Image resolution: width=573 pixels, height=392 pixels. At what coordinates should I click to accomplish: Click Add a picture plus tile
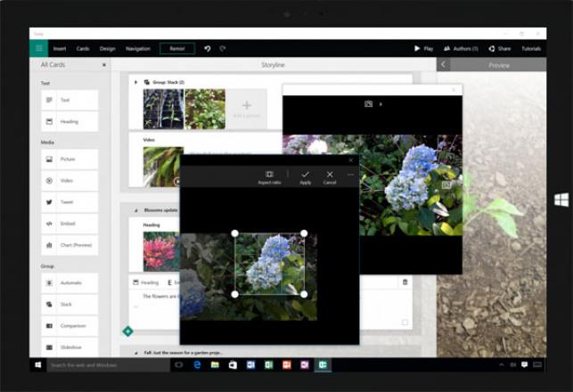pyautogui.click(x=247, y=109)
